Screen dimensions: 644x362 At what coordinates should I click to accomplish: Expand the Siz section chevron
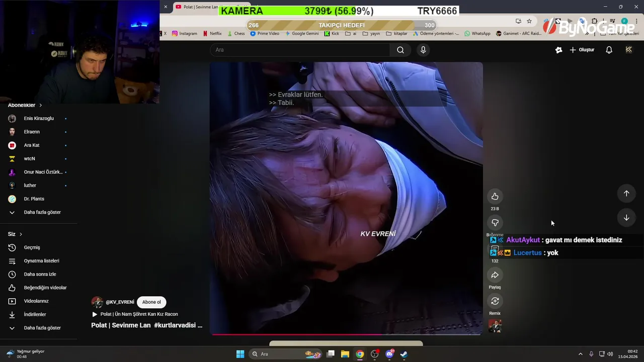(x=21, y=234)
